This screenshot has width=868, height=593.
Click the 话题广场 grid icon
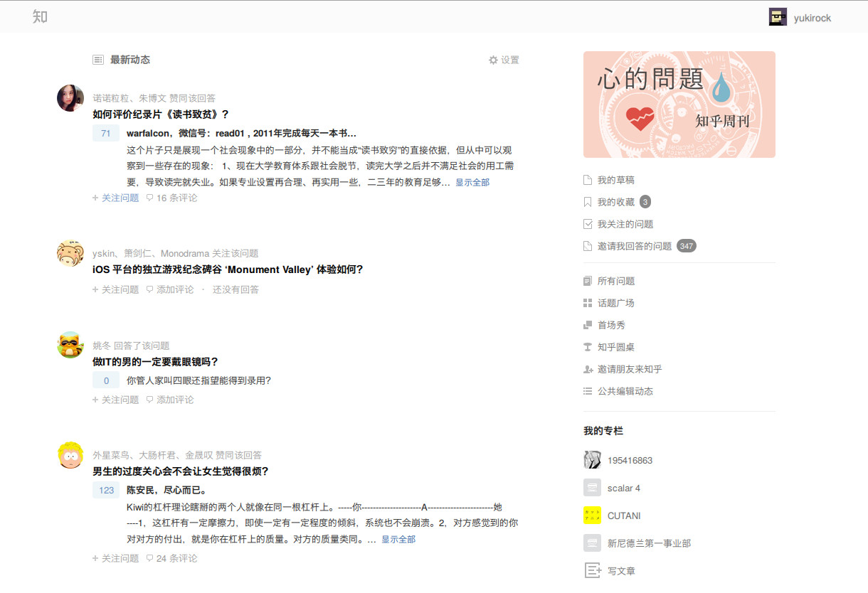click(590, 302)
